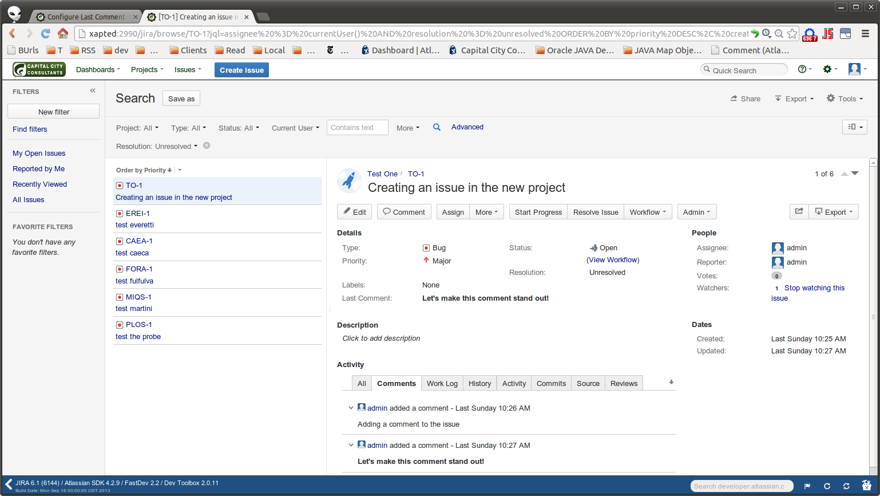This screenshot has width=880, height=496.
Task: Click the search magnifier icon
Action: (436, 127)
